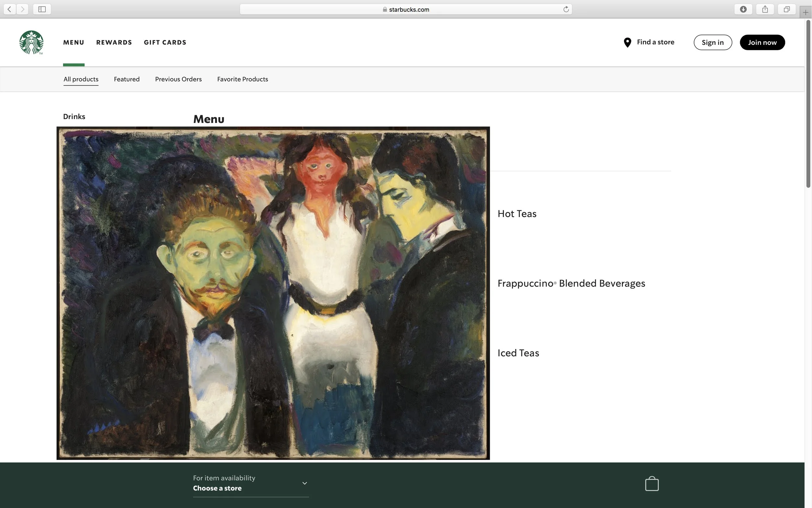Click the starbucks.com address bar
Viewport: 812px width, 508px height.
[x=405, y=9]
